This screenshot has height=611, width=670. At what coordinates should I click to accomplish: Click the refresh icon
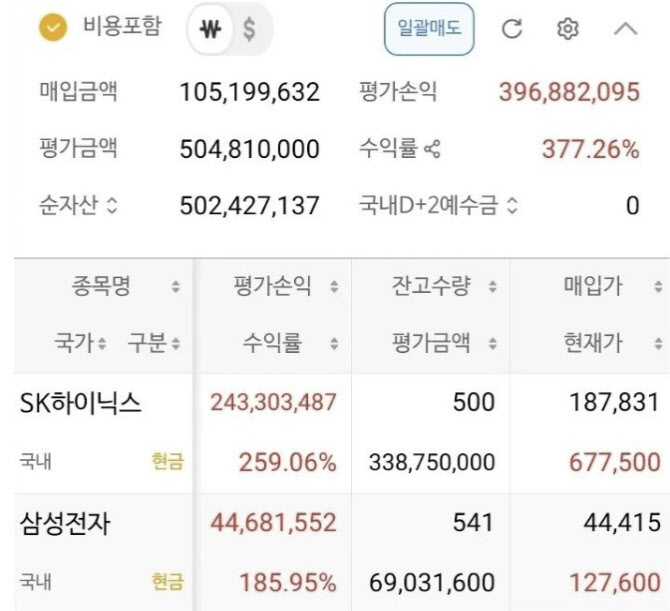coord(511,29)
